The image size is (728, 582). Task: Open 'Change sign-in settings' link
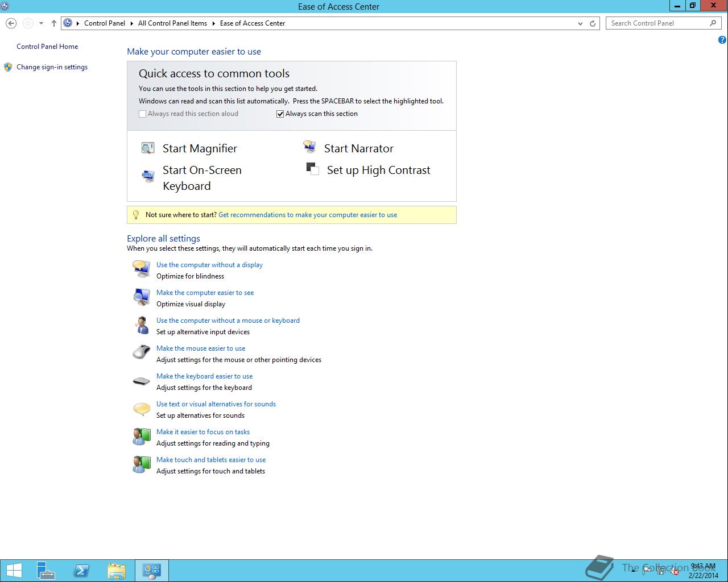(52, 67)
